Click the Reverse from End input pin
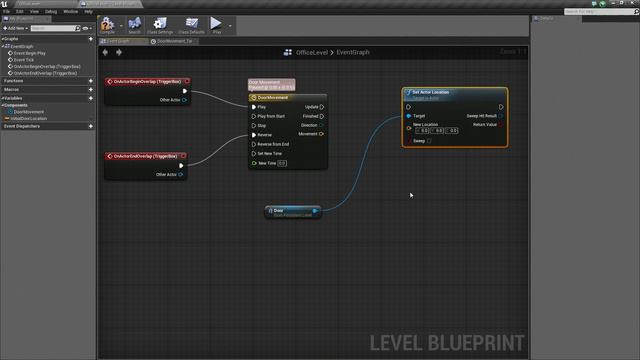This screenshot has height=360, width=640. 254,144
